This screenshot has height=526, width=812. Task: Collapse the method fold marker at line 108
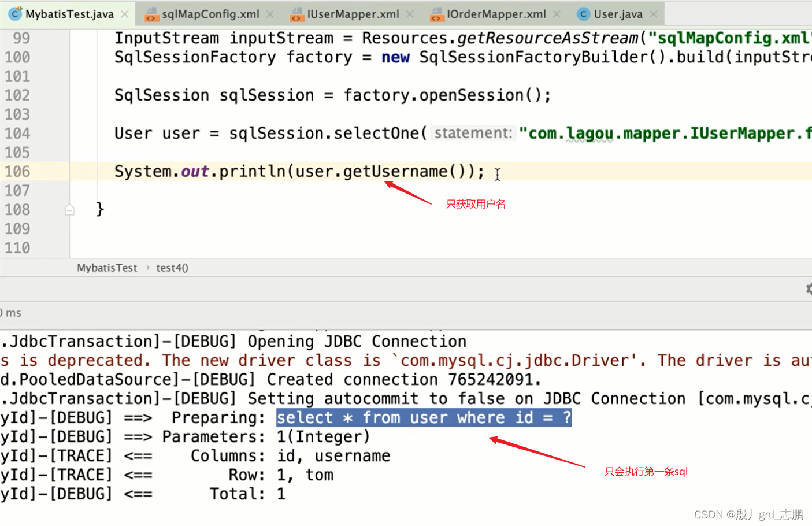click(x=69, y=209)
